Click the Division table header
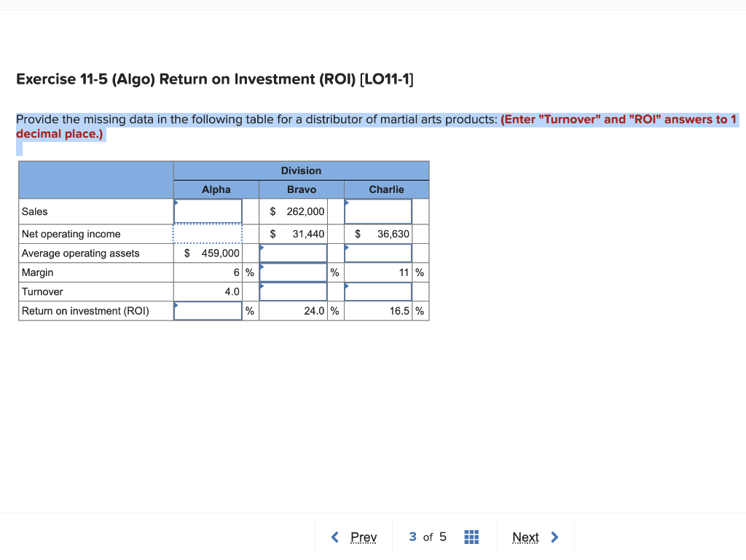The height and width of the screenshot is (560, 746). [x=301, y=170]
